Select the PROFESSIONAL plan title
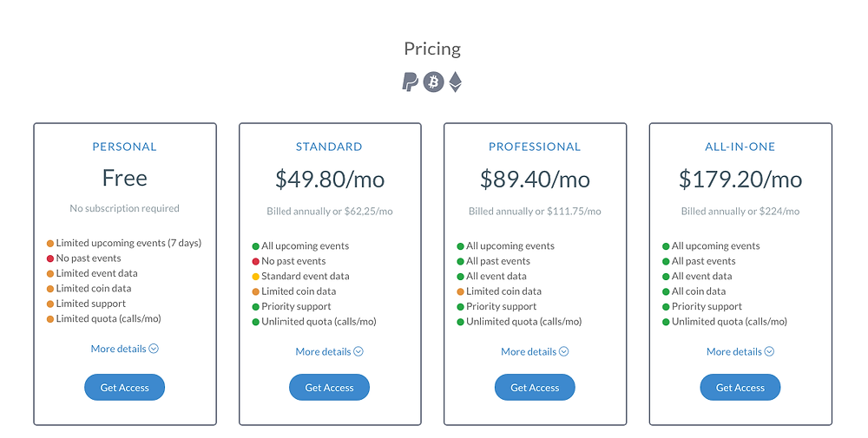Image resolution: width=868 pixels, height=438 pixels. (535, 147)
